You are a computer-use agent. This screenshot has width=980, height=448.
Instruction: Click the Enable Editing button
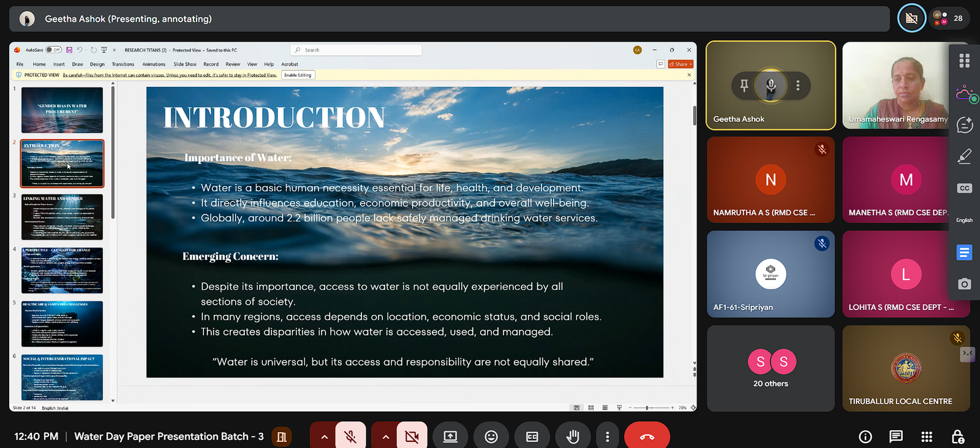298,75
